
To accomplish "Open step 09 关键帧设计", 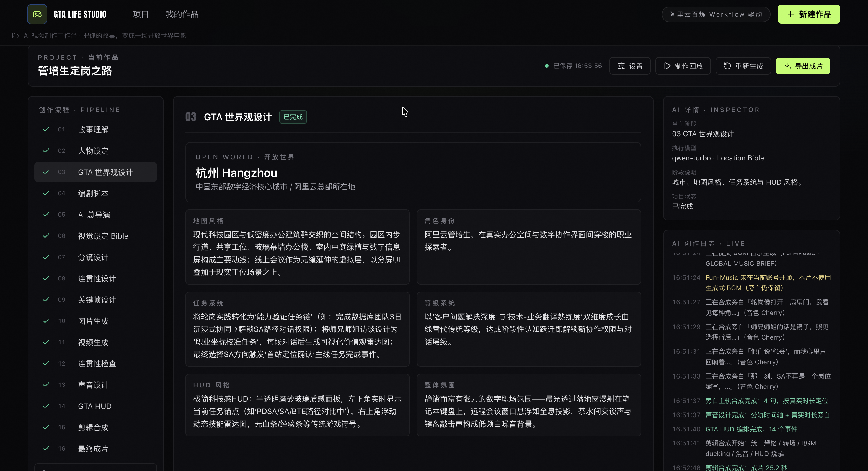I will [96, 300].
